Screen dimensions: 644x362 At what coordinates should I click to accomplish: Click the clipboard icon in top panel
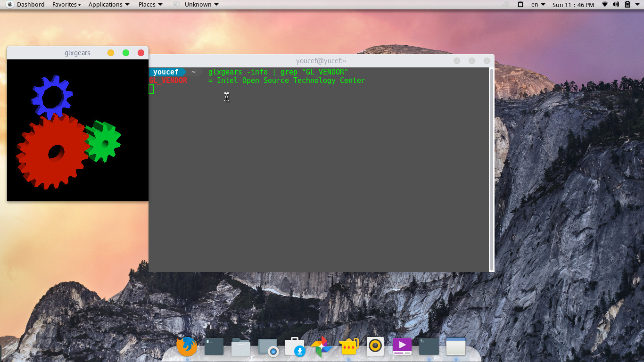point(520,4)
